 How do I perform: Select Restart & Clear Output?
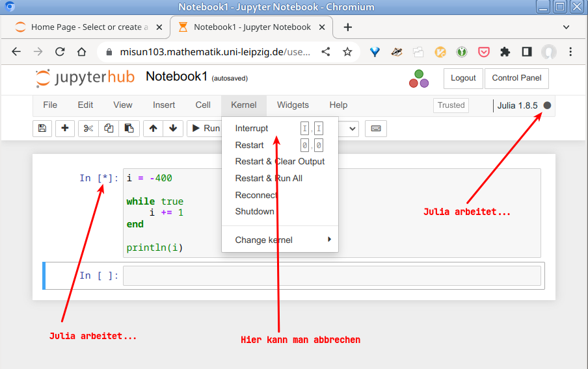[x=280, y=162]
